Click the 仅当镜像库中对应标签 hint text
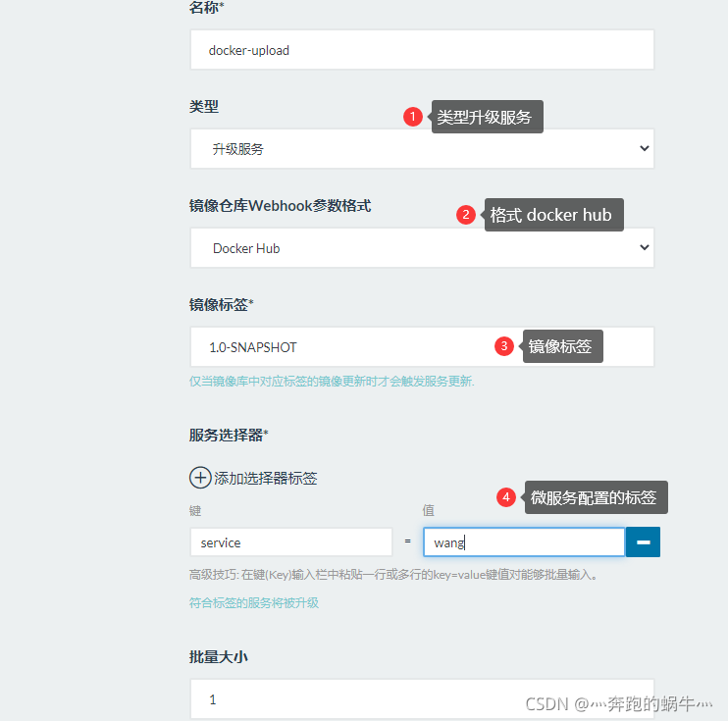This screenshot has height=721, width=728. [332, 382]
